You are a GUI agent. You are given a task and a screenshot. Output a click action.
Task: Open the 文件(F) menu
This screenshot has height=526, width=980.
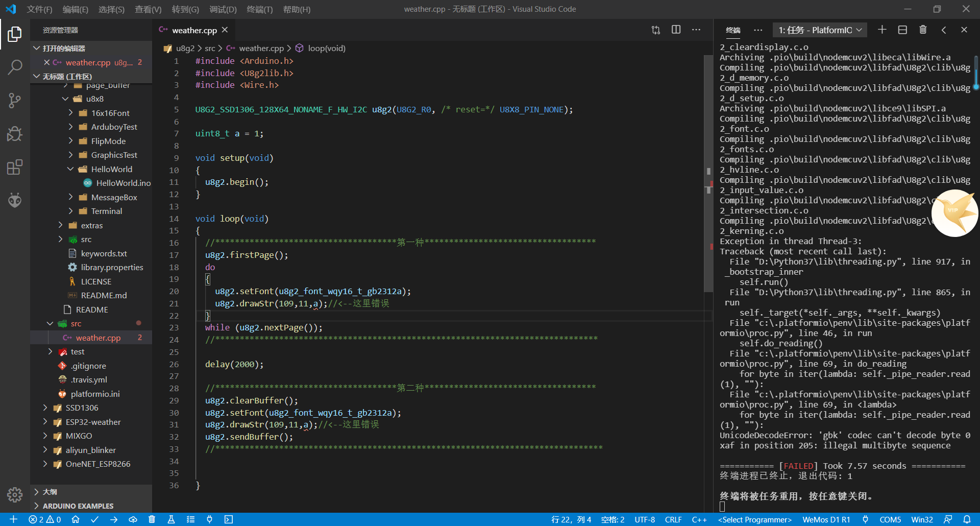tap(39, 9)
